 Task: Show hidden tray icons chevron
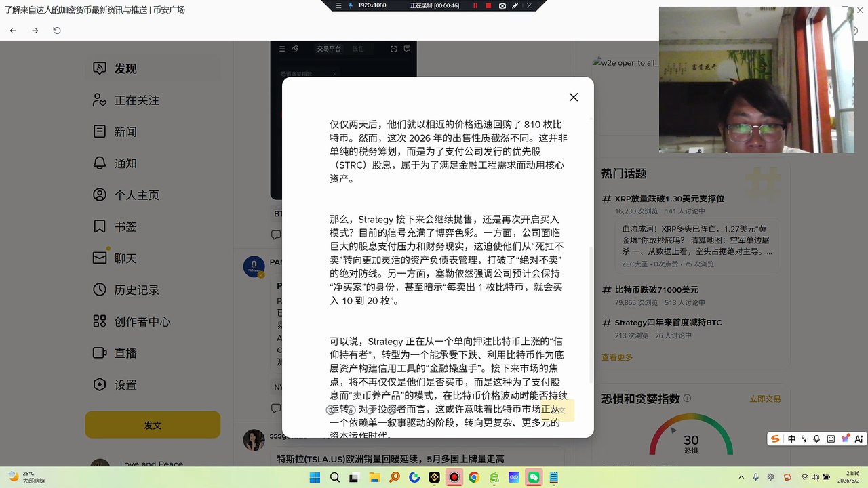741,477
